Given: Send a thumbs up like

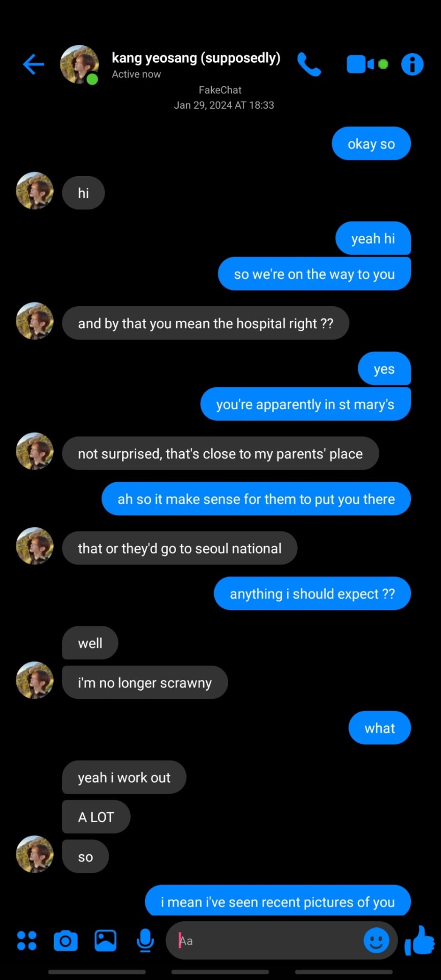Looking at the screenshot, I should (420, 940).
